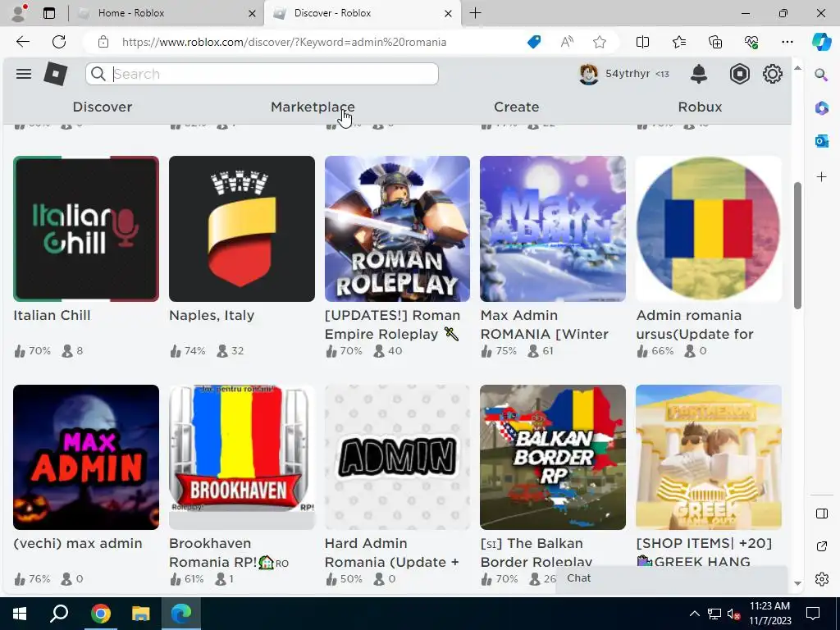The width and height of the screenshot is (840, 630).
Task: Open Brookhaven Romania RP thumbnail
Action: [x=242, y=458]
